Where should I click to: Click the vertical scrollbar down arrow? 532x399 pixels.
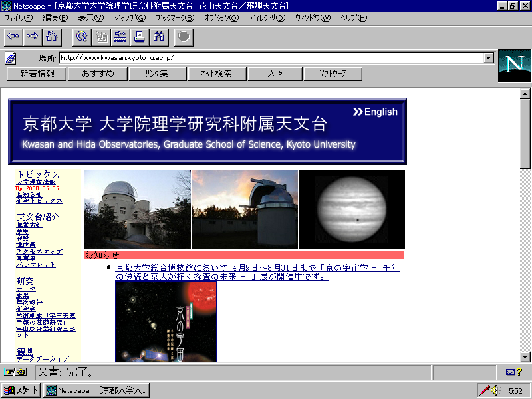525,357
